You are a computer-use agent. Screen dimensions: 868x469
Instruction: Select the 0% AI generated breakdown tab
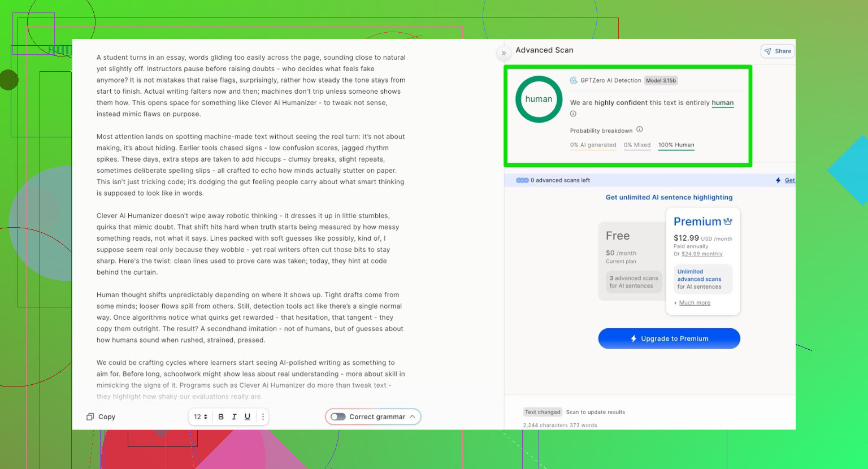(x=593, y=145)
